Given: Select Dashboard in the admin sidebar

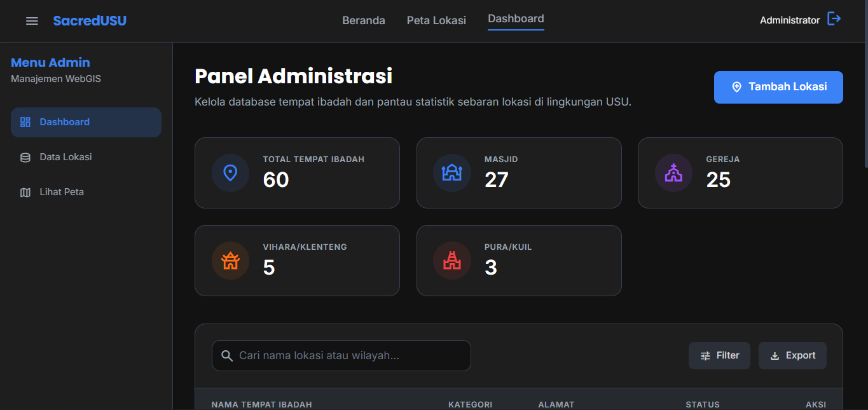Looking at the screenshot, I should point(86,122).
